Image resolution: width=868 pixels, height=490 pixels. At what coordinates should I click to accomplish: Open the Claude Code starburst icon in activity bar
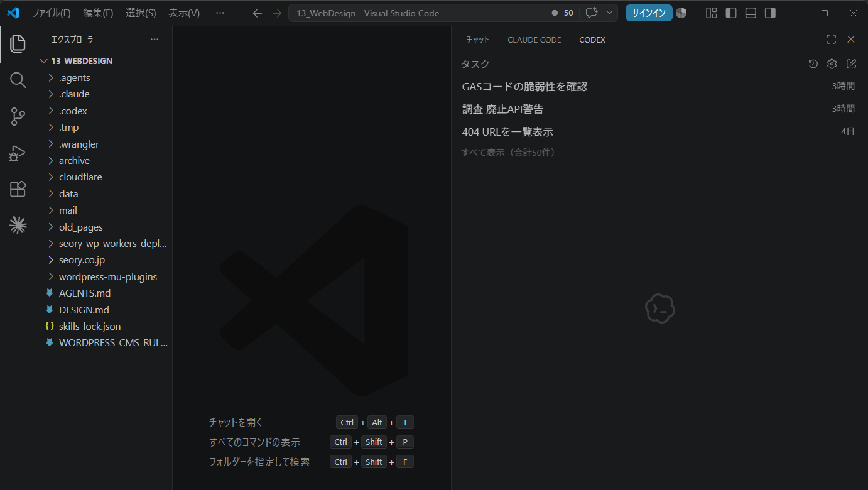[18, 225]
